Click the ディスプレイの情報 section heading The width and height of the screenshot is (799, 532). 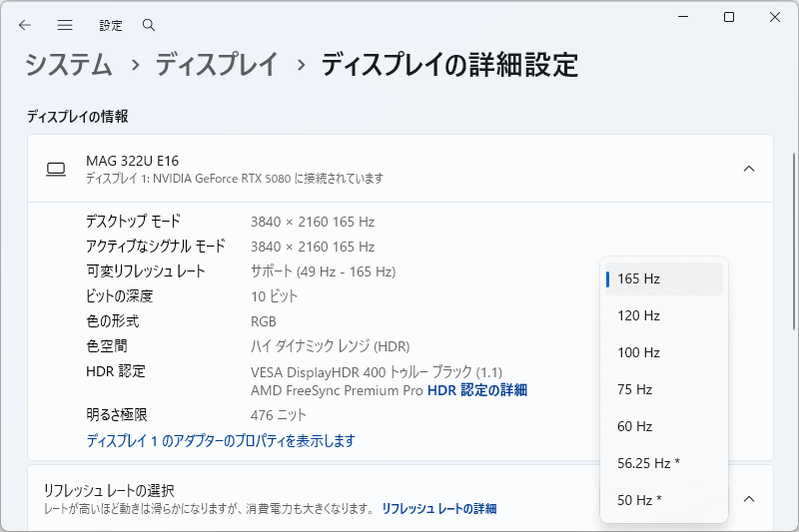point(78,117)
